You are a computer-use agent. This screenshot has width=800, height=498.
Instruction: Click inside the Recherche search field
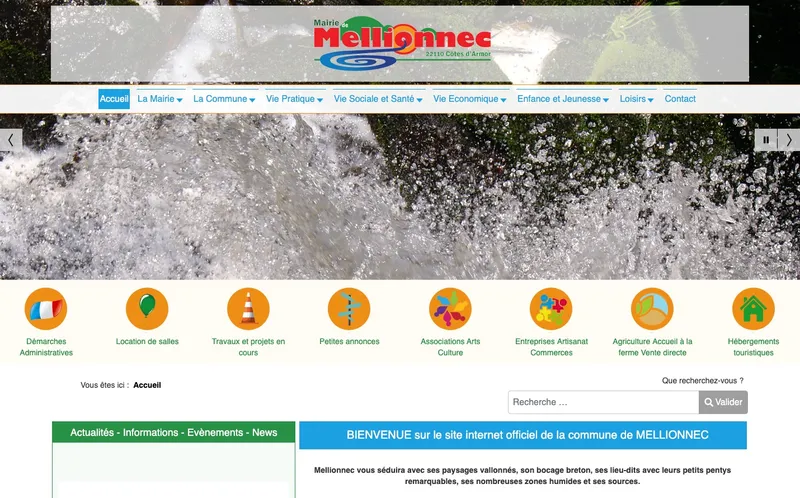(603, 402)
